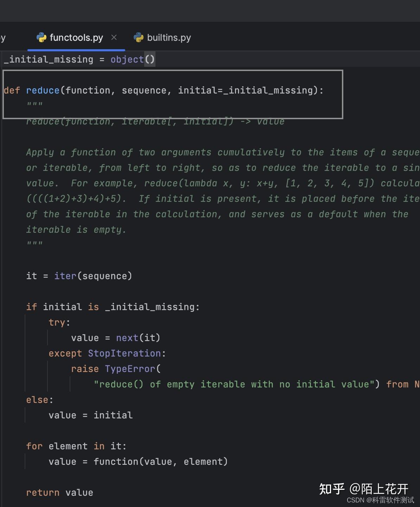Switch to the functools.py tab
The width and height of the screenshot is (420, 507).
point(76,38)
